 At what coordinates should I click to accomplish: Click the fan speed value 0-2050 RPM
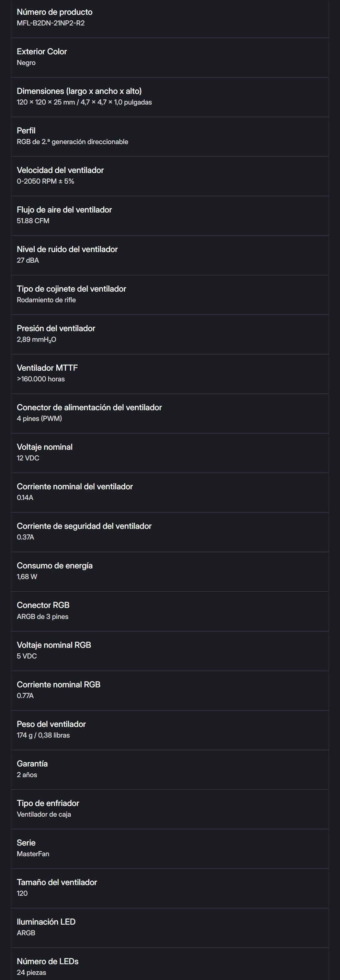pyautogui.click(x=45, y=182)
